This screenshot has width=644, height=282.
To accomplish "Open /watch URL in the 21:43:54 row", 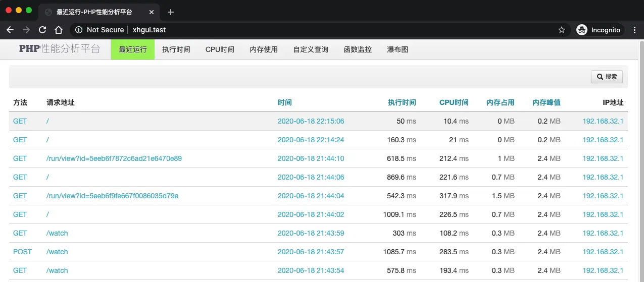I will click(x=57, y=270).
